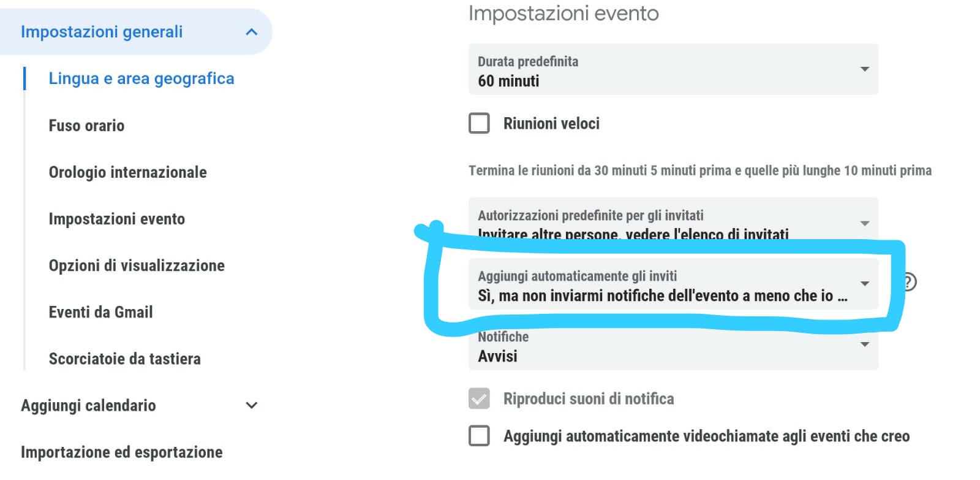The image size is (980, 480).
Task: Open Aggiungi automaticamente gli inviti dropdown
Action: (673, 284)
